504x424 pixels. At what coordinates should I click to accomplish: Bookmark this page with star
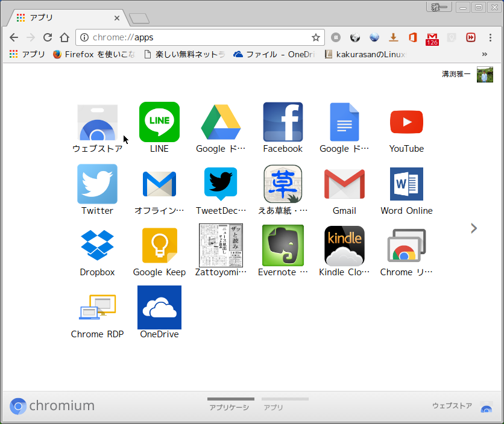click(316, 37)
